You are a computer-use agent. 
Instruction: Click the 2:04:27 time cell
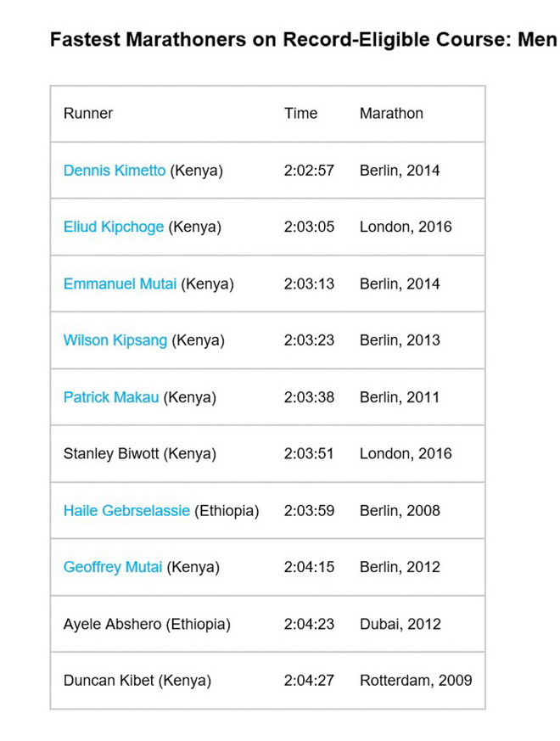coord(309,681)
